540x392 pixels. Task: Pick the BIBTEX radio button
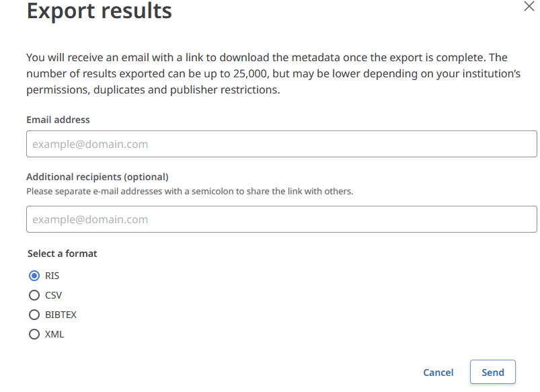click(x=34, y=315)
